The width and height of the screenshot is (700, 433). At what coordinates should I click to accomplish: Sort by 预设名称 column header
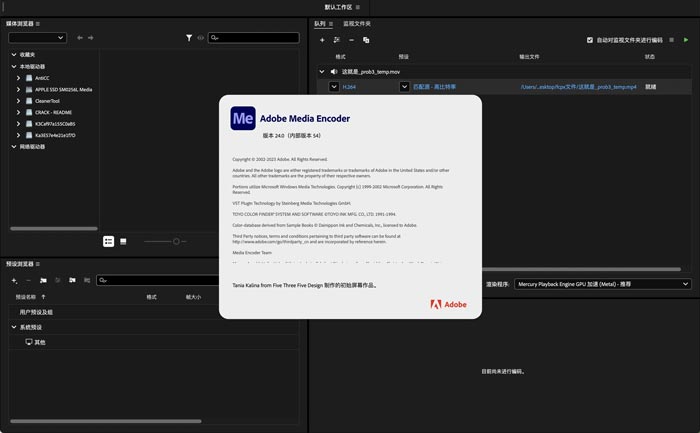pyautogui.click(x=25, y=297)
